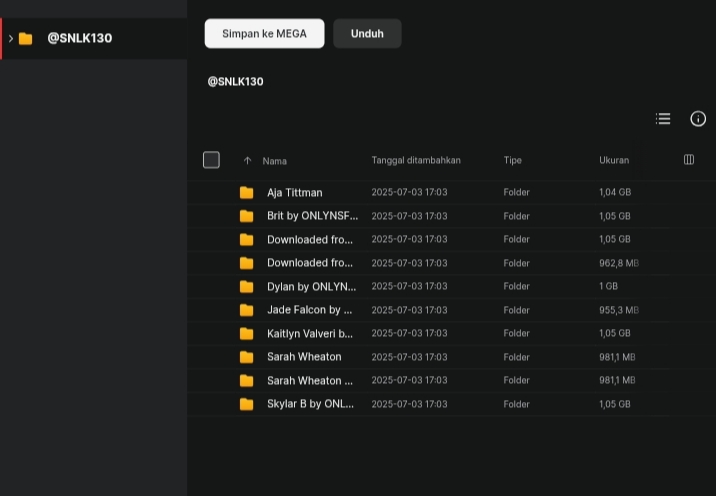Toggle sort direction arrow next to Nama
This screenshot has width=716, height=496.
click(247, 161)
